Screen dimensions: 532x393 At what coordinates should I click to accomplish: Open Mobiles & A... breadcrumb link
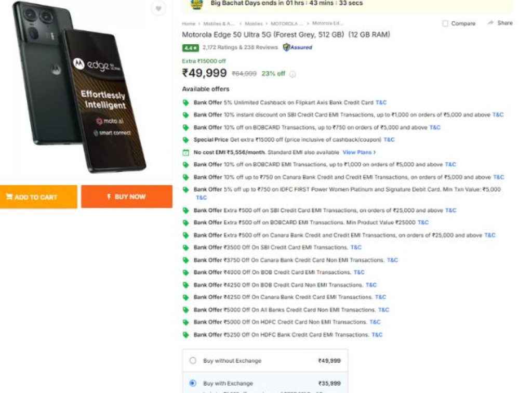(x=219, y=24)
